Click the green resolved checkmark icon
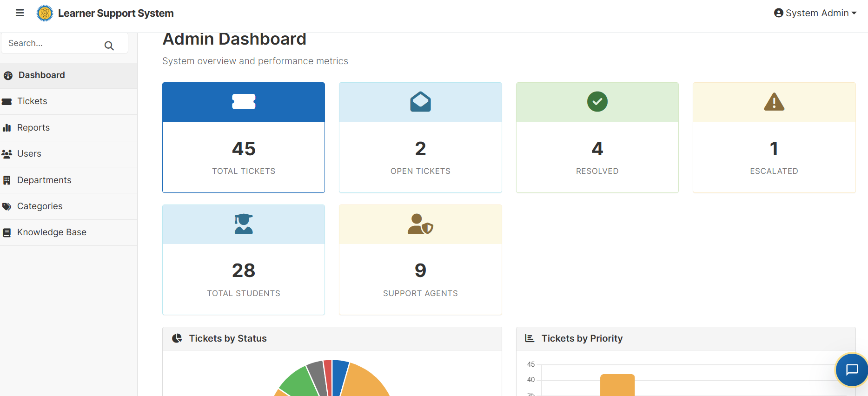This screenshot has height=396, width=868. click(x=597, y=102)
